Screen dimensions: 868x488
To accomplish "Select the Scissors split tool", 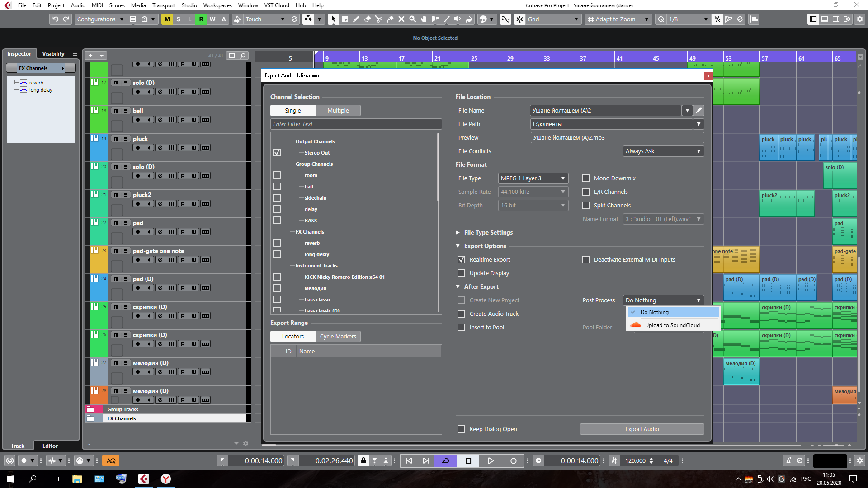I will point(379,19).
